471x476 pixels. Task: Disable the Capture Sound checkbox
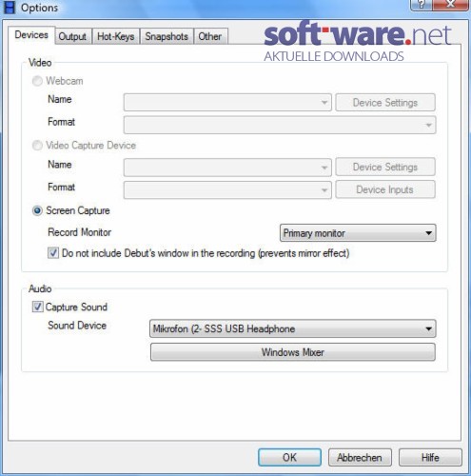(x=37, y=307)
